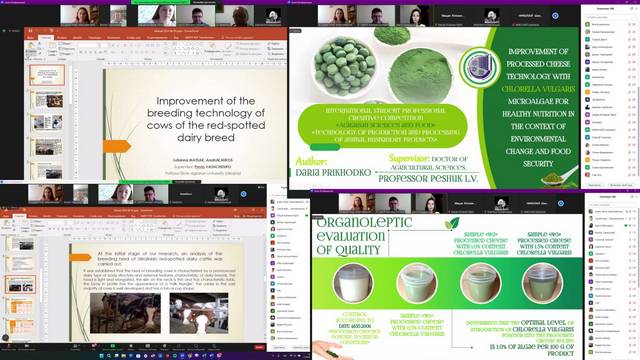Click the green Share Screen icon in Zoom toolbar
Image resolution: width=640 pixels, height=360 pixels.
click(113, 347)
